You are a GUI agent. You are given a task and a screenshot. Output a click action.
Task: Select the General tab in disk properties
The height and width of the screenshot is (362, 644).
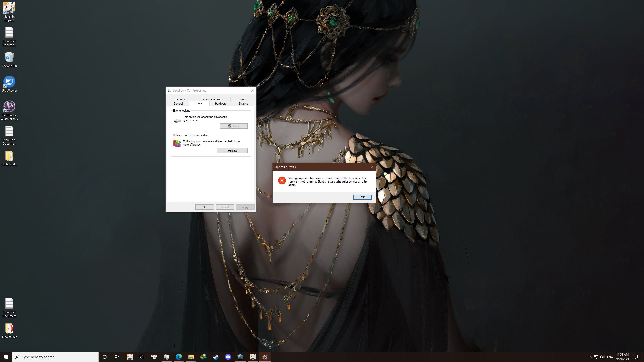tap(178, 103)
